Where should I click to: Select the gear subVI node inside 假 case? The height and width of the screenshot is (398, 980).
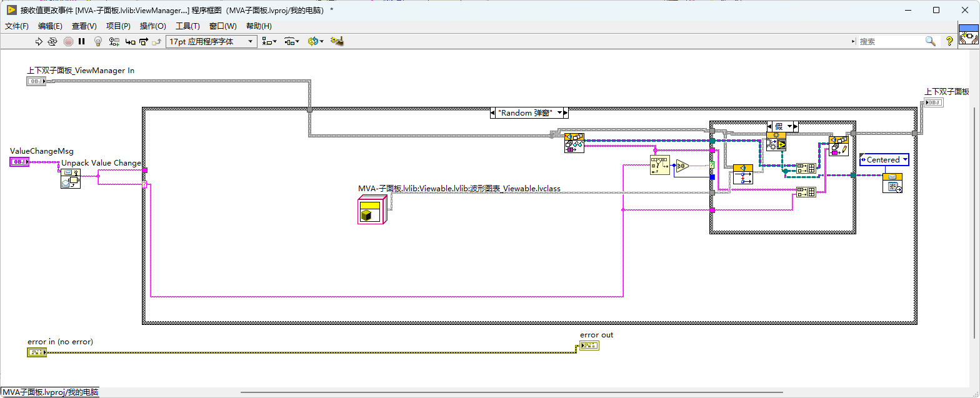776,141
